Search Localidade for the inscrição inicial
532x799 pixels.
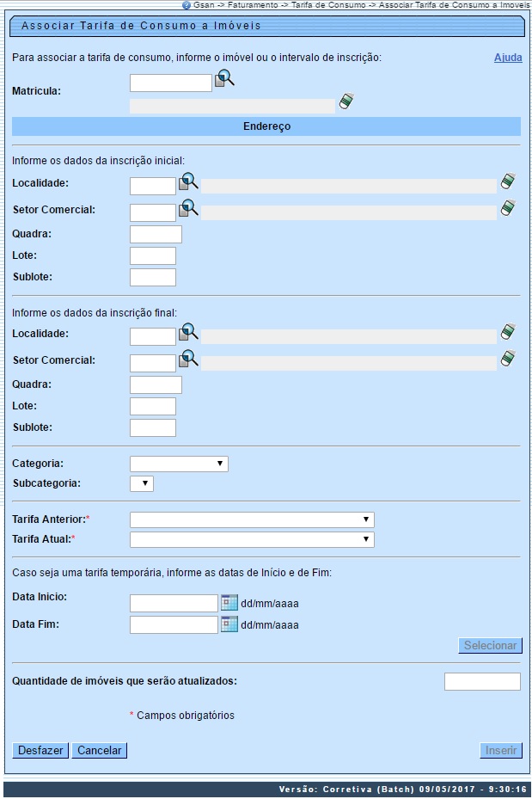(188, 182)
